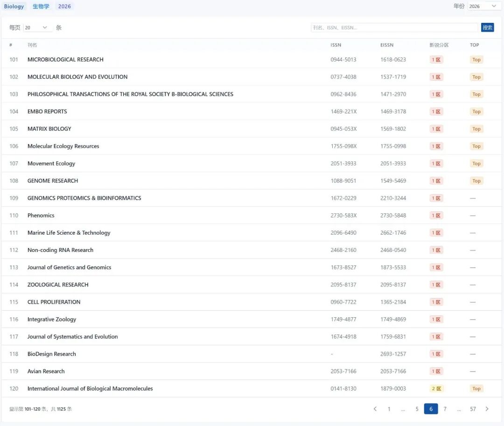
Task: Click the next page arrow icon
Action: 487,409
